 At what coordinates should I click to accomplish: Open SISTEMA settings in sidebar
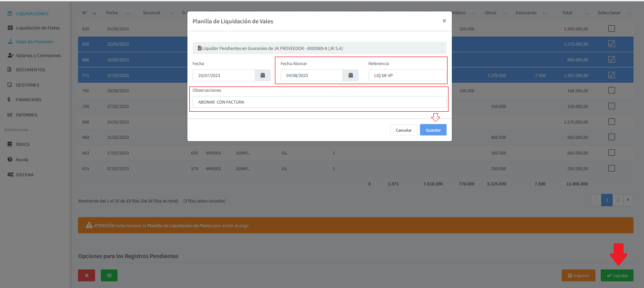(24, 175)
